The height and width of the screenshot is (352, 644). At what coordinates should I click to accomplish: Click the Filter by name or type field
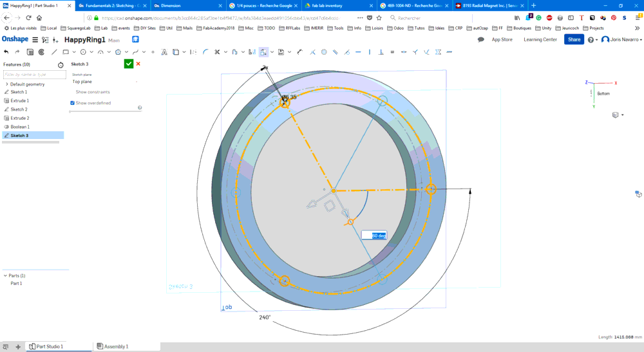pos(35,75)
